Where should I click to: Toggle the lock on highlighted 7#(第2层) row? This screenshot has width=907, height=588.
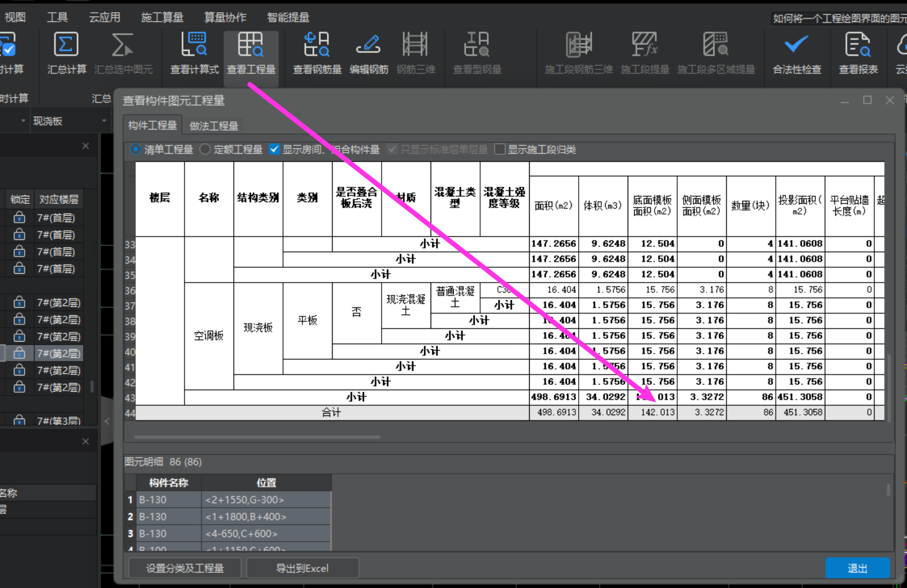tap(19, 353)
